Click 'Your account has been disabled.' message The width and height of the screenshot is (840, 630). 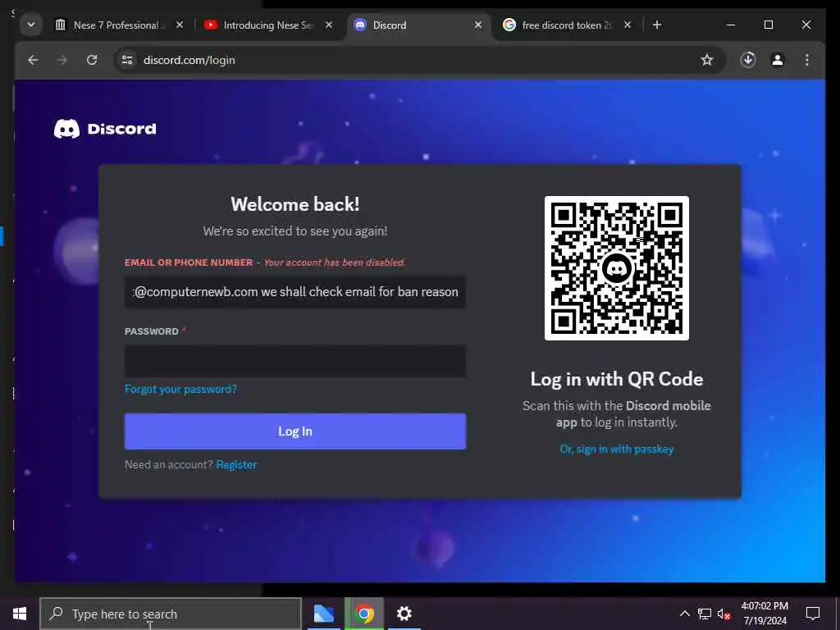[x=335, y=262]
